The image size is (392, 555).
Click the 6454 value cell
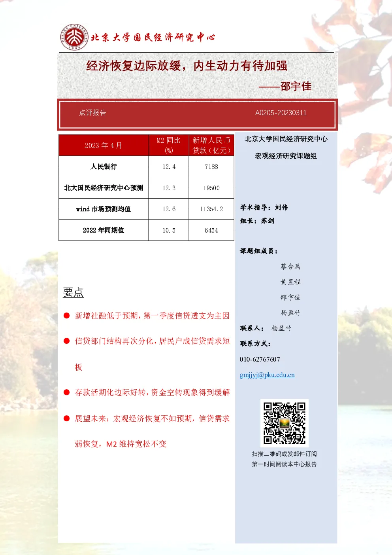211,230
